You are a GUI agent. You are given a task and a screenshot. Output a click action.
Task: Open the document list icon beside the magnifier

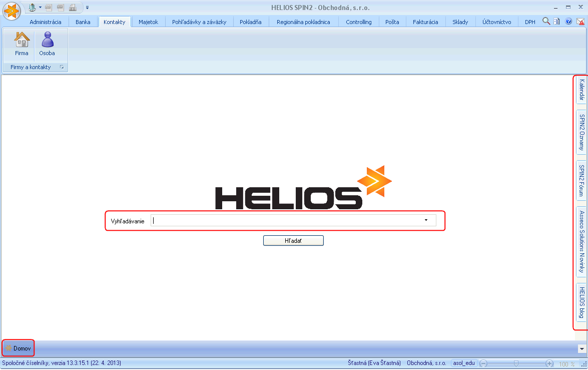pos(557,22)
